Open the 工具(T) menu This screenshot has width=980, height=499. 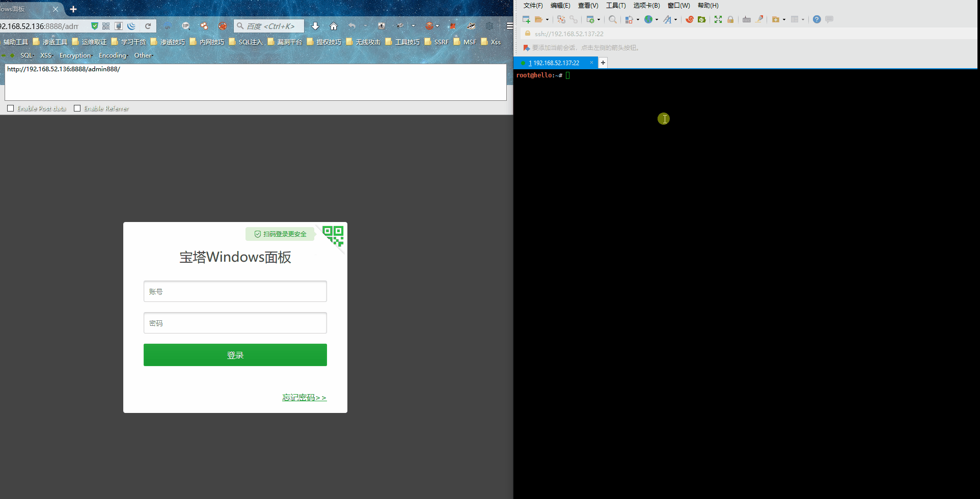coord(616,6)
